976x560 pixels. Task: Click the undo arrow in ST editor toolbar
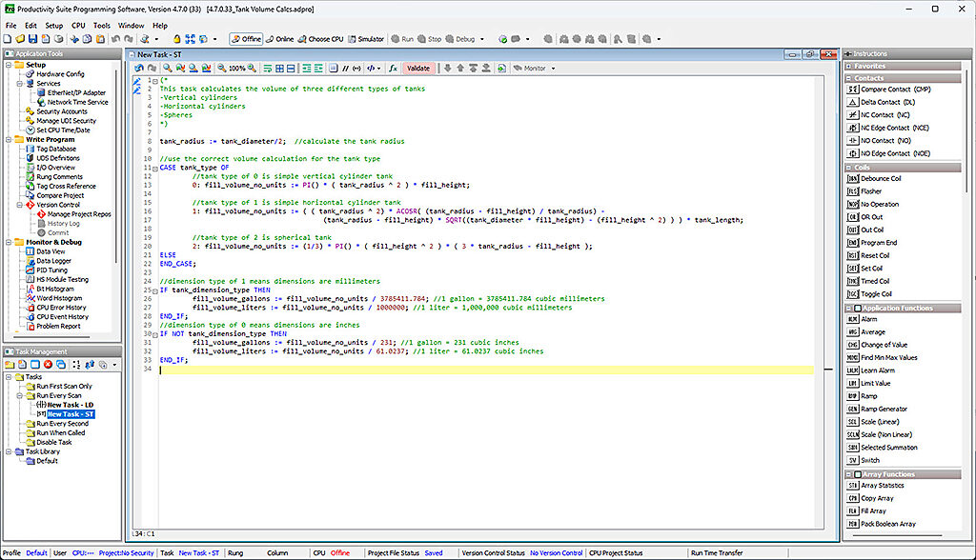139,68
